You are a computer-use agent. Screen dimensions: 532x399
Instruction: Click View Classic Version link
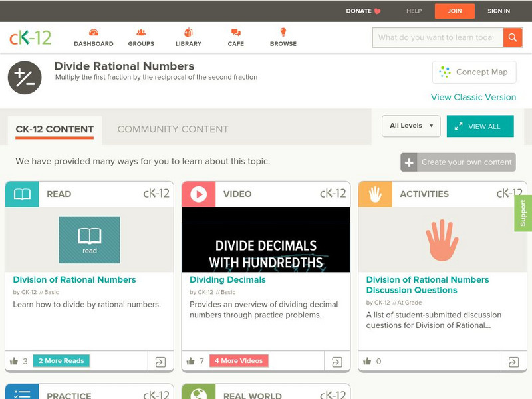pos(473,97)
